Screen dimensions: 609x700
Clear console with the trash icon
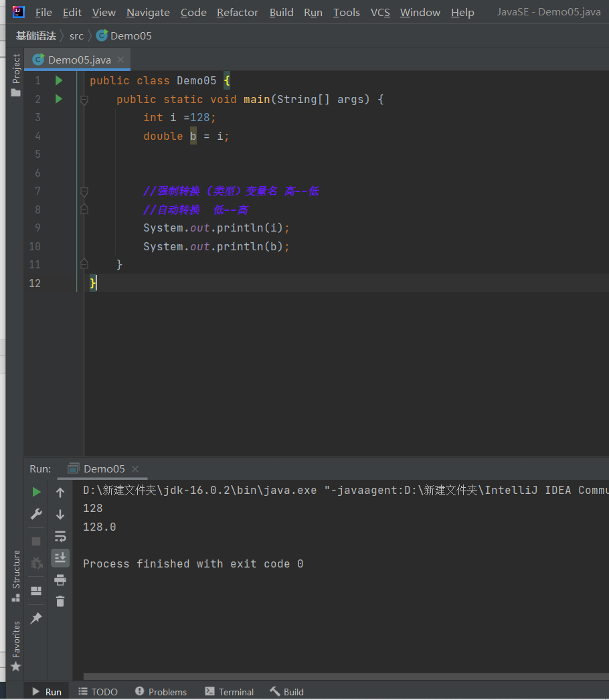pyautogui.click(x=60, y=602)
